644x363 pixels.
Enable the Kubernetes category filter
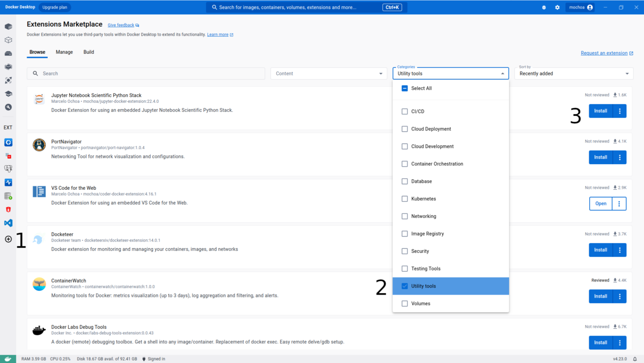click(x=405, y=198)
